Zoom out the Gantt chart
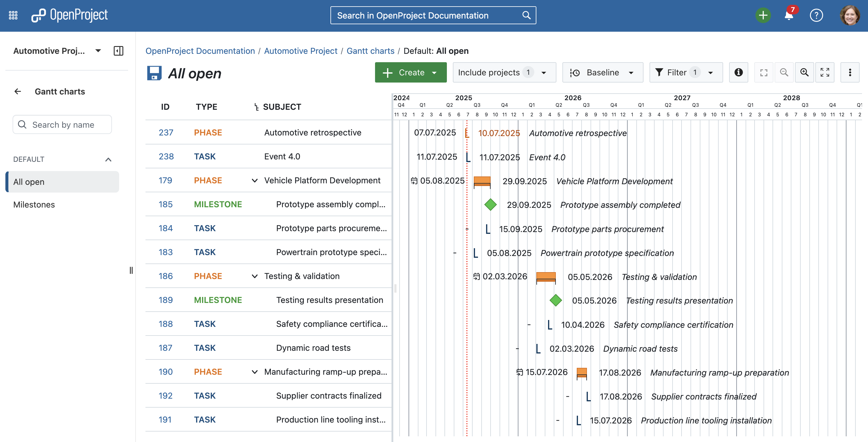868x442 pixels. point(784,72)
